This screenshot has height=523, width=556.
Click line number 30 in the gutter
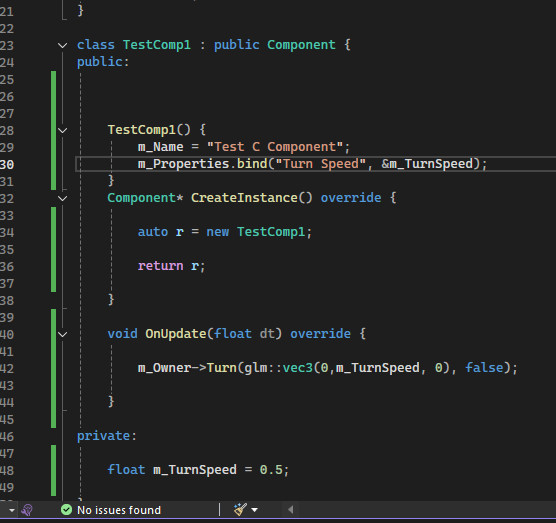pyautogui.click(x=7, y=165)
